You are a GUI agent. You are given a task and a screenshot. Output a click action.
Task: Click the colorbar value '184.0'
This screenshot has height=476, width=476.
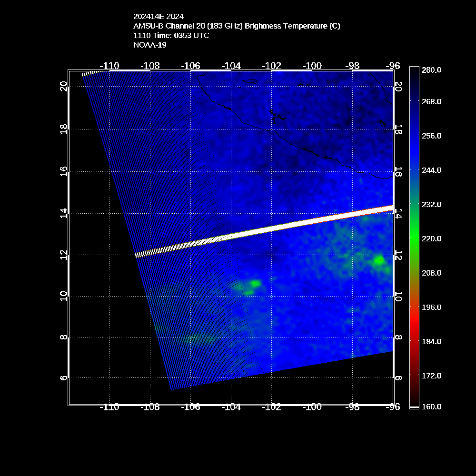[431, 342]
